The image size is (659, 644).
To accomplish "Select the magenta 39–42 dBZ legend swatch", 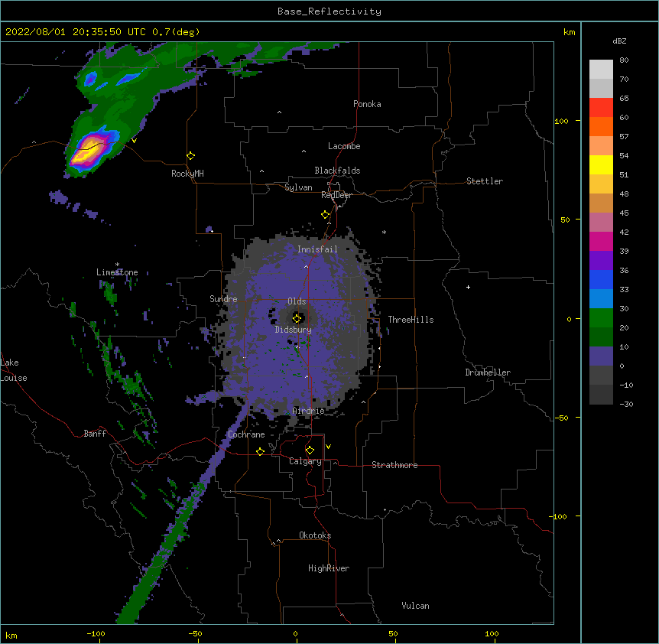I will [x=601, y=241].
